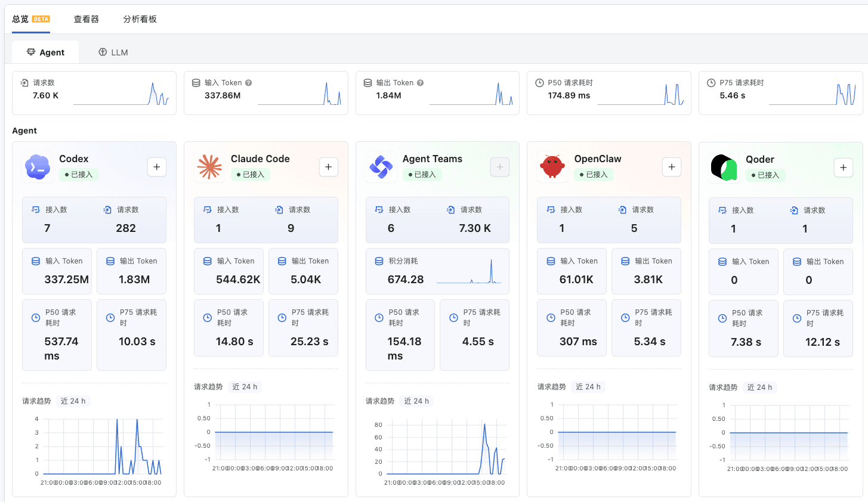Click the P50 clock icon in OpenClaw card
This screenshot has height=502, width=868.
tap(551, 318)
